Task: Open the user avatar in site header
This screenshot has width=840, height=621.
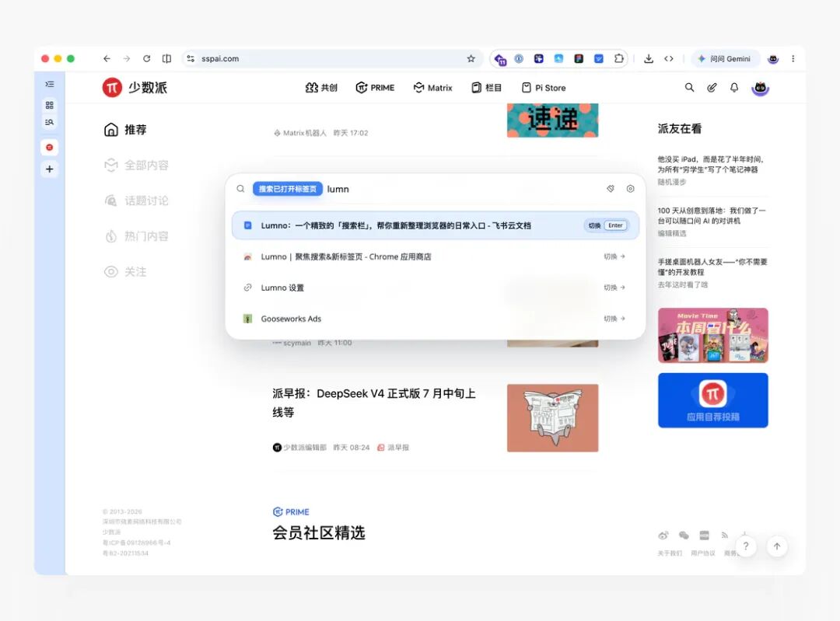Action: click(760, 88)
